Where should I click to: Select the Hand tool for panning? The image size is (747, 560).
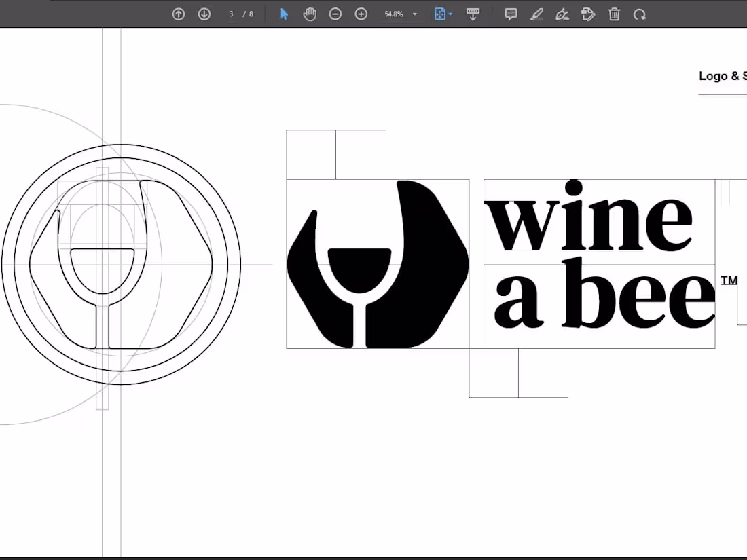click(x=310, y=14)
